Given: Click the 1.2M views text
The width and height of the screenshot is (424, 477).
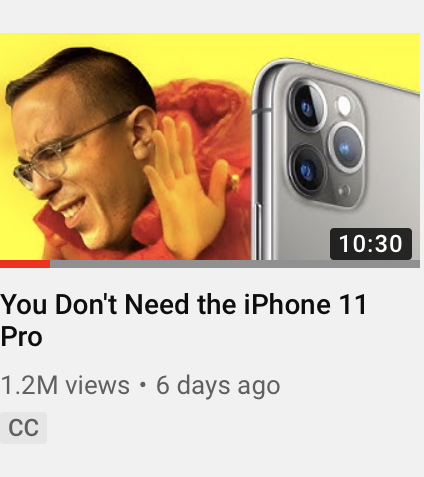Looking at the screenshot, I should pyautogui.click(x=65, y=385).
